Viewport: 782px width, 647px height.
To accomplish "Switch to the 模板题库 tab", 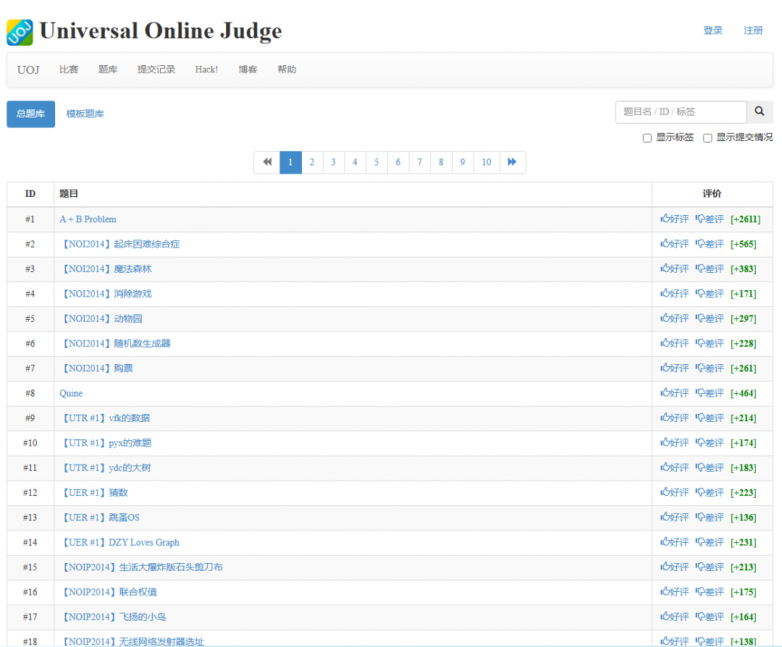I will (85, 114).
